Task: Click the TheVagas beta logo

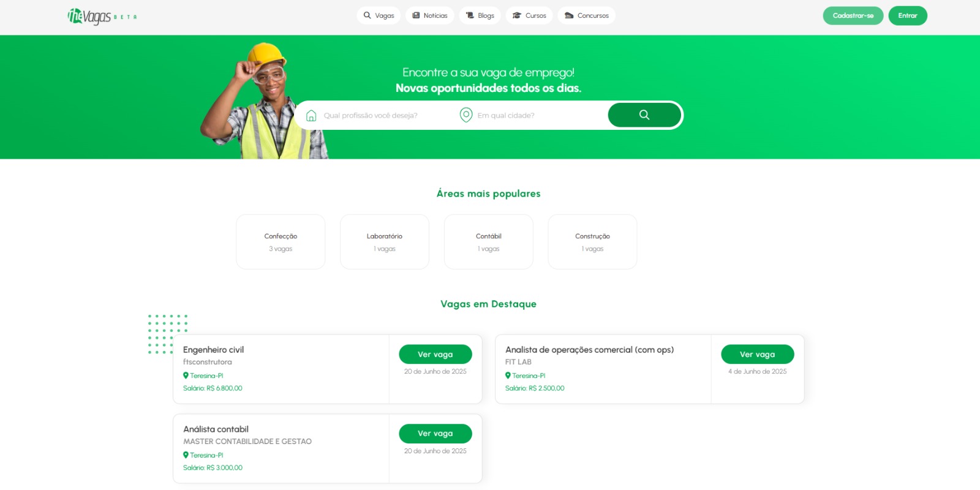Action: click(102, 16)
